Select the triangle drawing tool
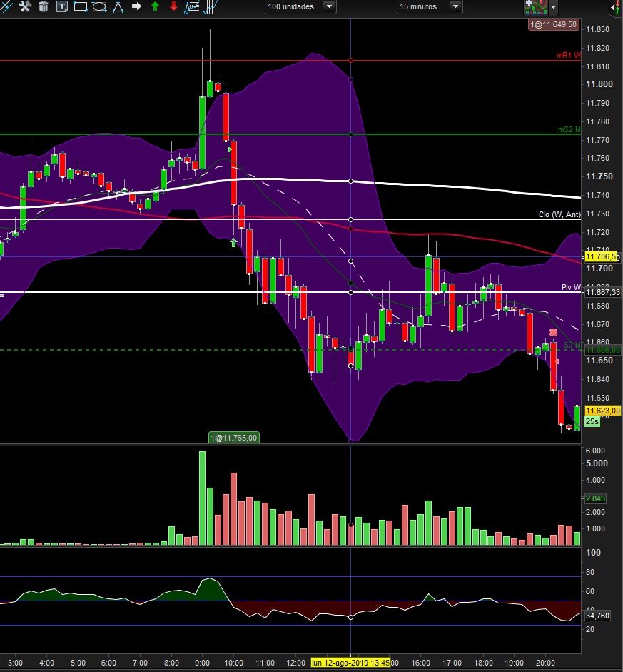The image size is (623, 672). pyautogui.click(x=118, y=6)
